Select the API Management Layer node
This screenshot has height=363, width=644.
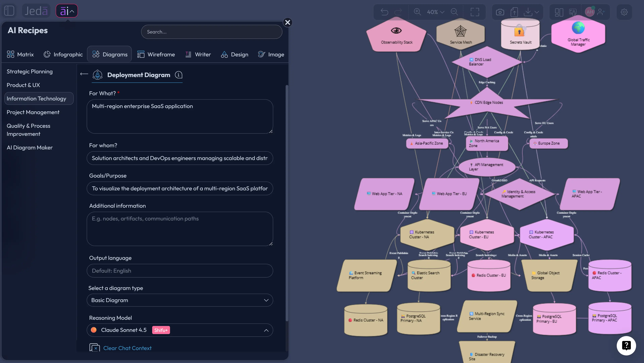487,167
